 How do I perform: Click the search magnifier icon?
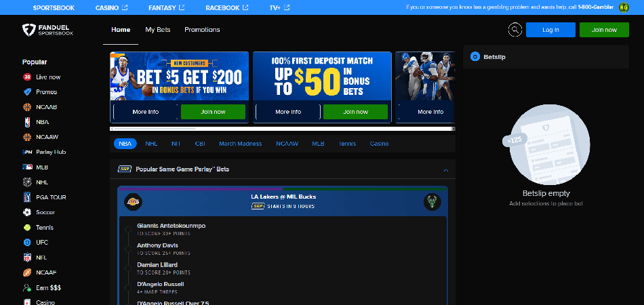[515, 30]
